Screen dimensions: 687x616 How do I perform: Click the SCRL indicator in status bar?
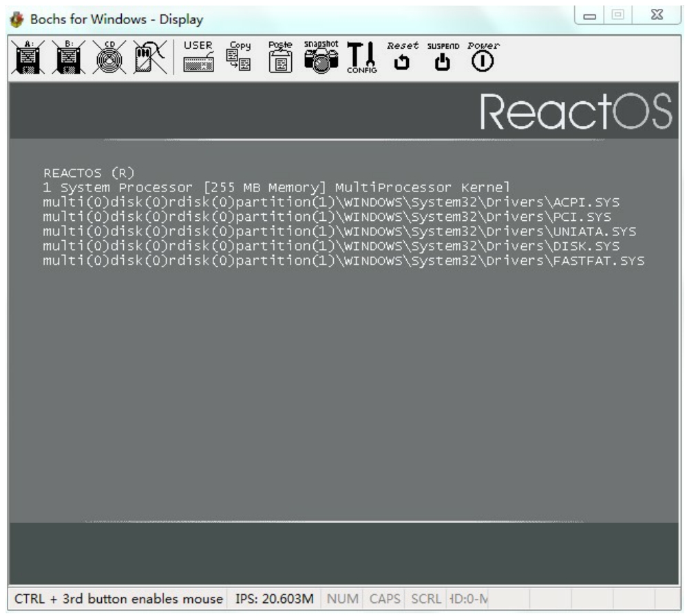point(426,599)
